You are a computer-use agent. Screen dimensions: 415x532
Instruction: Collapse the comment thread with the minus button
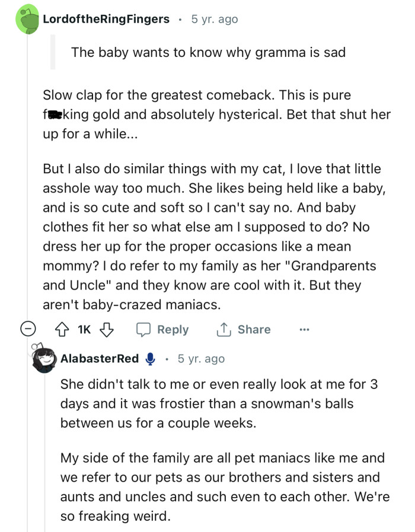click(x=27, y=329)
